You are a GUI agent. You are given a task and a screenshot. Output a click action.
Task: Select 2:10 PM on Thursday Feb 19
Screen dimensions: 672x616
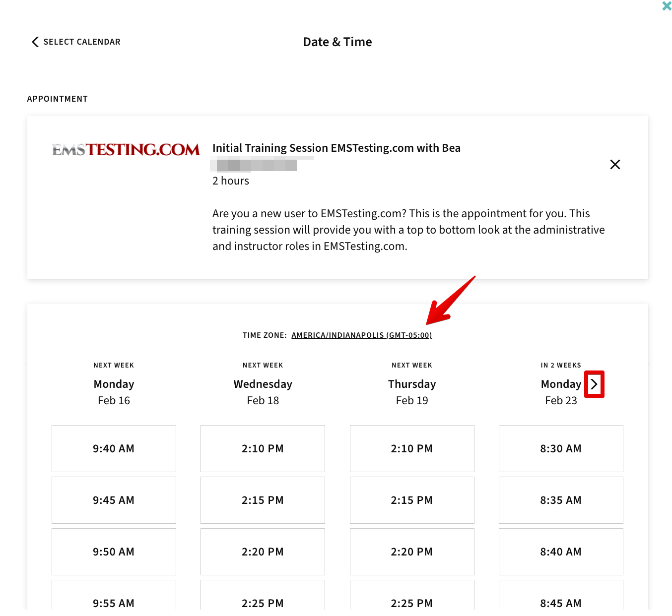(x=412, y=448)
